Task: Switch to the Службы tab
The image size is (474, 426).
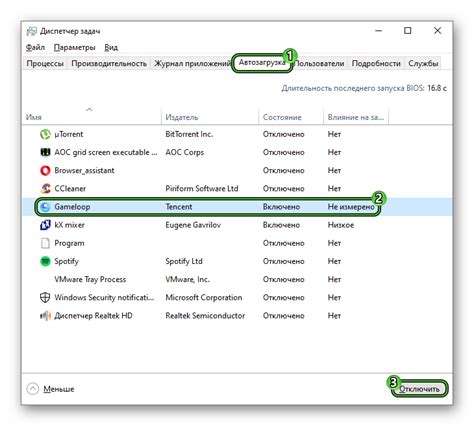Action: [423, 63]
